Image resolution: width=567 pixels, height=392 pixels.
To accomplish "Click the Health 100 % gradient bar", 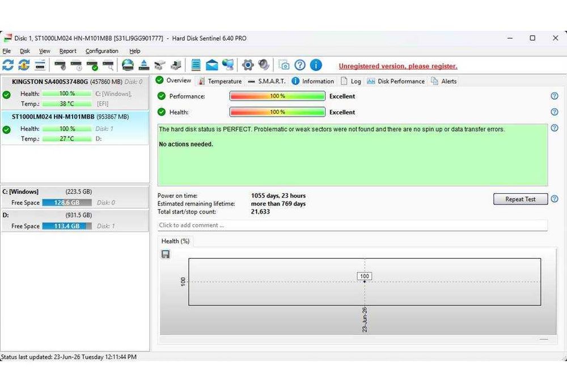I will point(277,112).
